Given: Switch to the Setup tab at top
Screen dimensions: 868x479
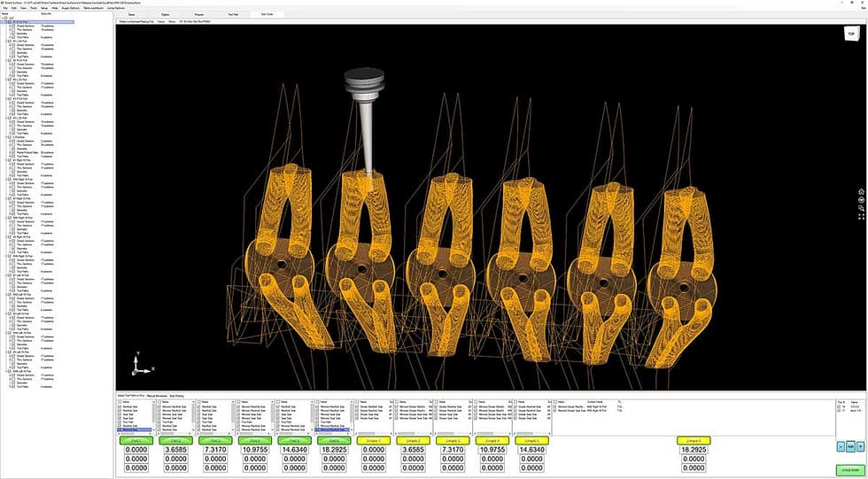Looking at the screenshot, I should pos(131,14).
